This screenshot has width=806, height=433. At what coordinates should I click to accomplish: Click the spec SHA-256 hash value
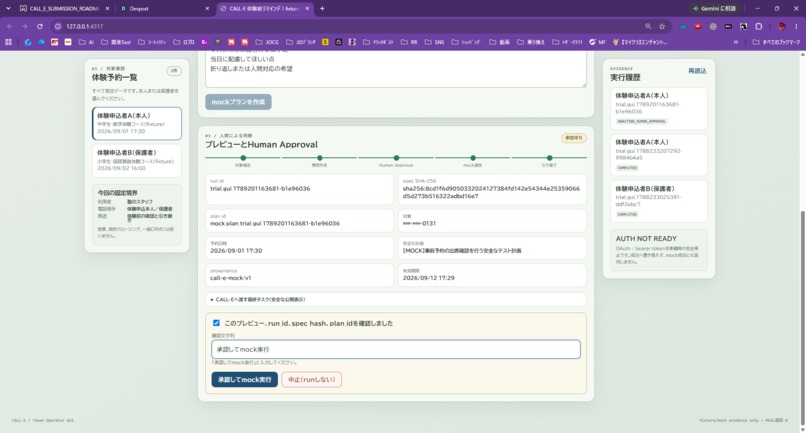point(491,192)
